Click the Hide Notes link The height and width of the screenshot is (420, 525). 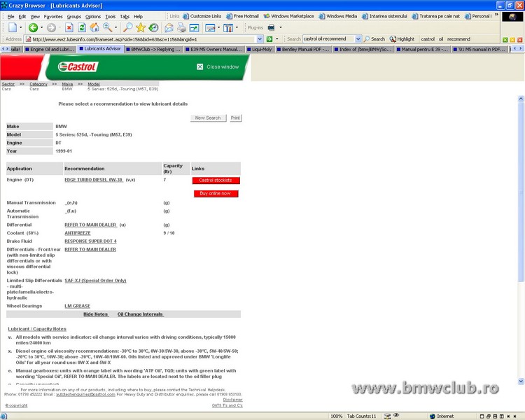click(x=96, y=314)
